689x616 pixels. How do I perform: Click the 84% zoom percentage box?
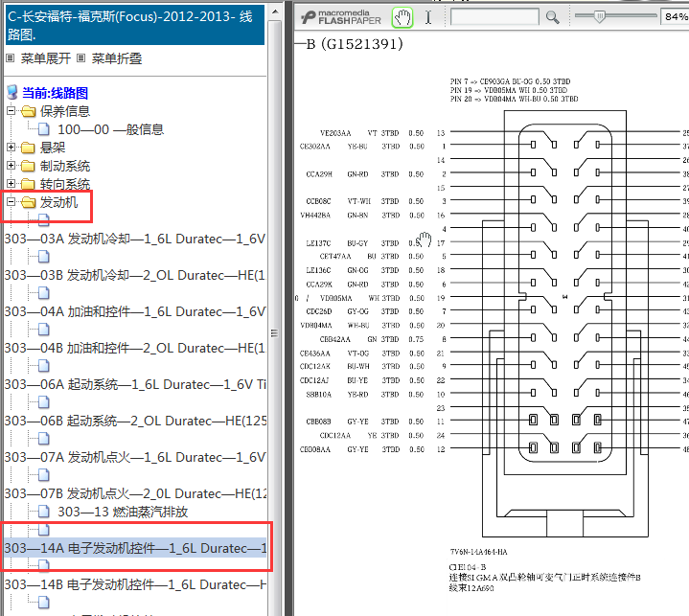click(x=675, y=16)
